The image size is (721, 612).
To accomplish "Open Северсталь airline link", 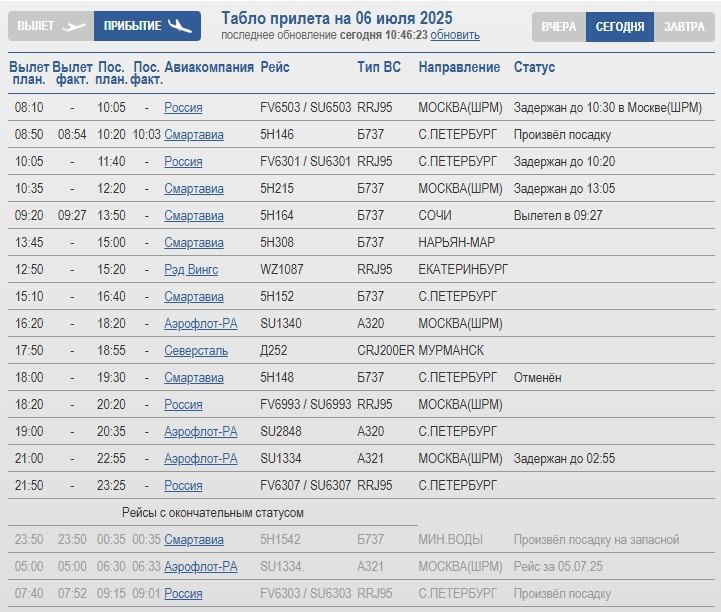I will tap(196, 351).
